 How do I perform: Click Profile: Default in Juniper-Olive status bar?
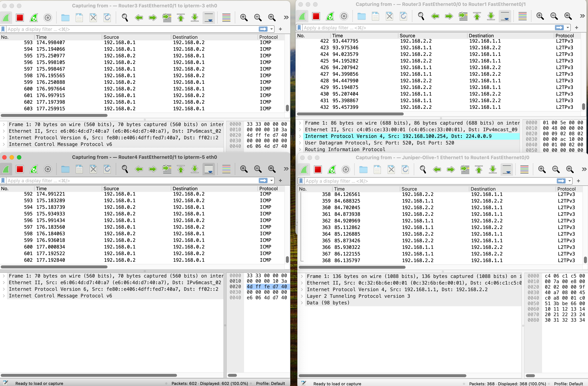(x=568, y=384)
